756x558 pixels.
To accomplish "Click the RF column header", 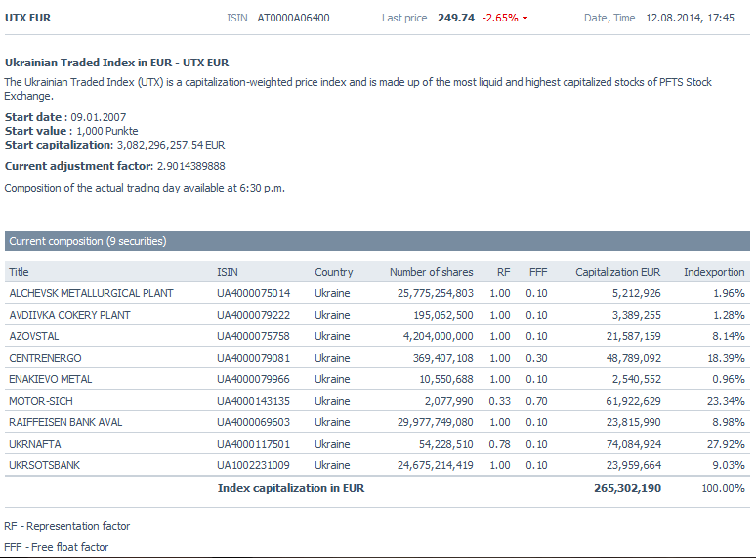I will [503, 272].
